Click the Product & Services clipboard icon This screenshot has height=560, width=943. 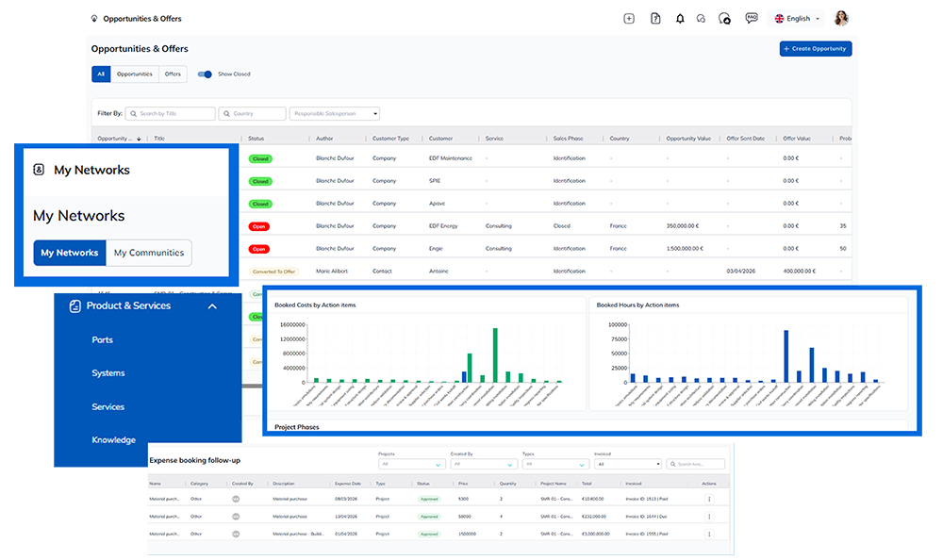pyautogui.click(x=75, y=306)
